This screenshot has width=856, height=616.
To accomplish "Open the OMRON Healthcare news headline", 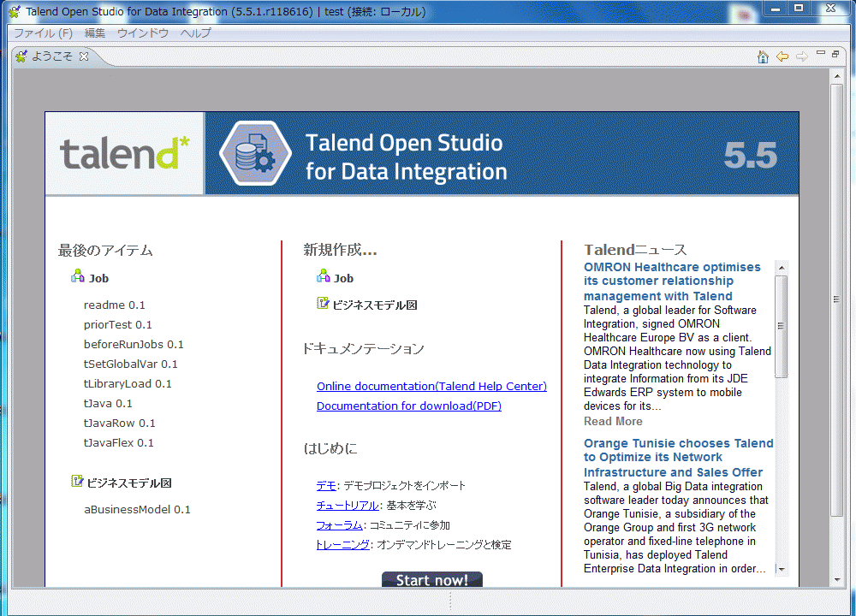I will [672, 281].
